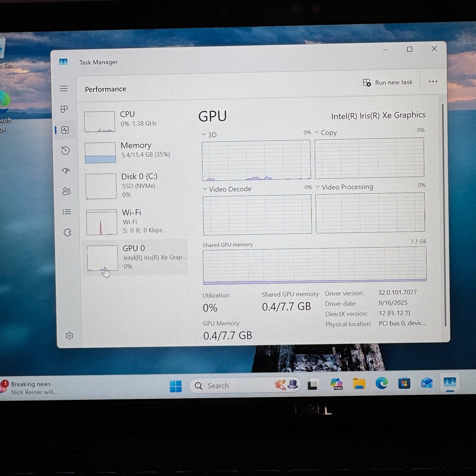Image resolution: width=476 pixels, height=476 pixels.
Task: Open the App history page icon
Action: click(x=65, y=150)
